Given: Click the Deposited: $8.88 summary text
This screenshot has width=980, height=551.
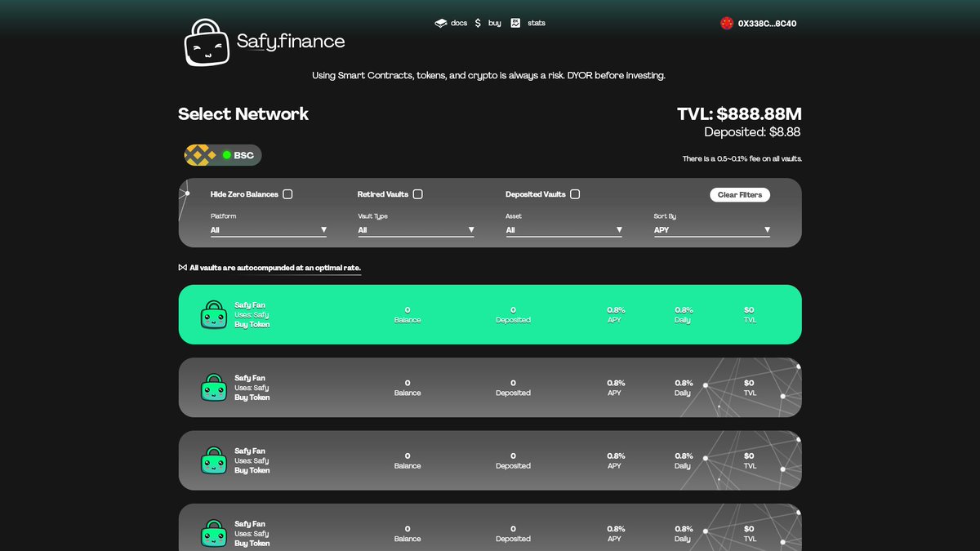Looking at the screenshot, I should (752, 132).
